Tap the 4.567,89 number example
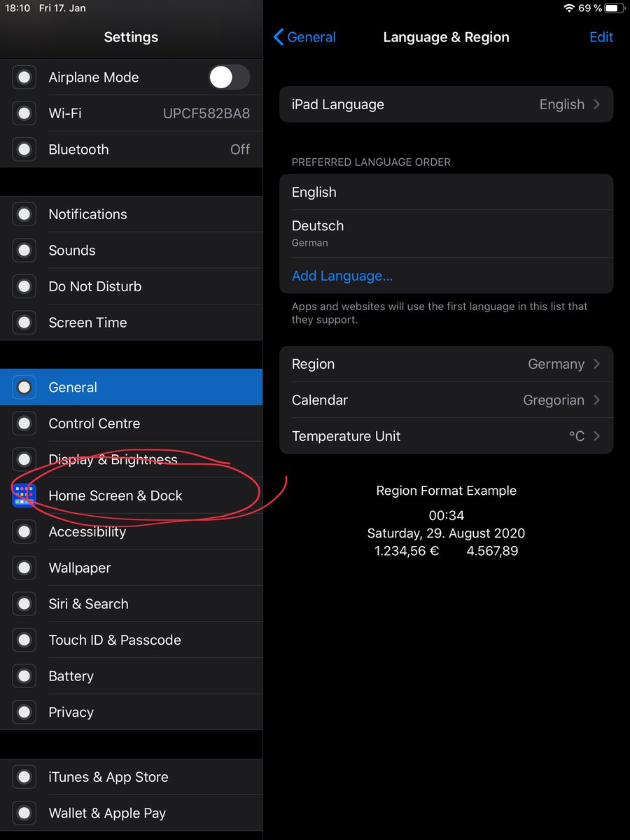This screenshot has height=840, width=630. 493,551
